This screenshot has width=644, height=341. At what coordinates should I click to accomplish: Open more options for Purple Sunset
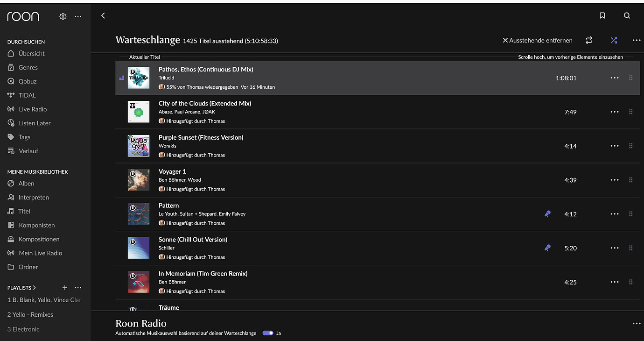pos(615,146)
